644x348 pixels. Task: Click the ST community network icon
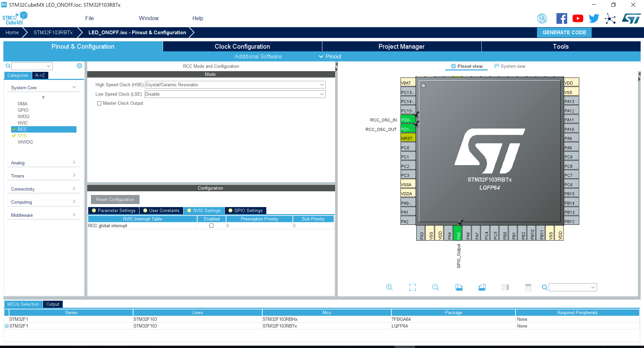(x=610, y=18)
